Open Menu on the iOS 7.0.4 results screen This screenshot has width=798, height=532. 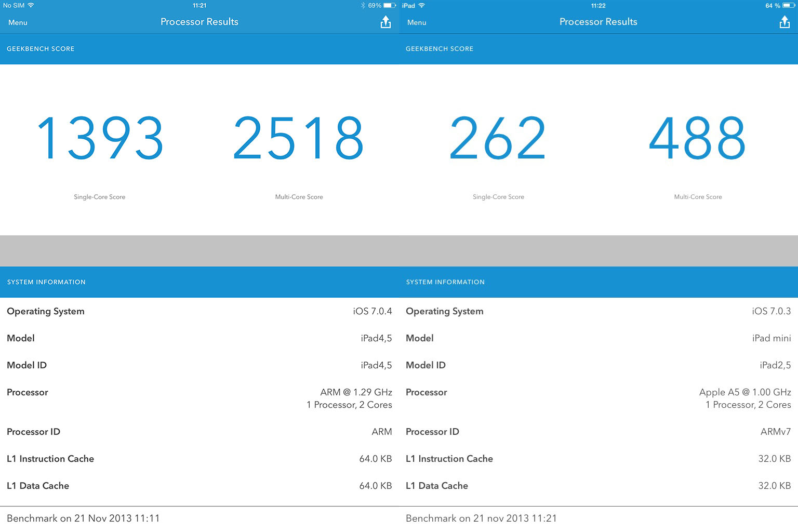click(18, 22)
